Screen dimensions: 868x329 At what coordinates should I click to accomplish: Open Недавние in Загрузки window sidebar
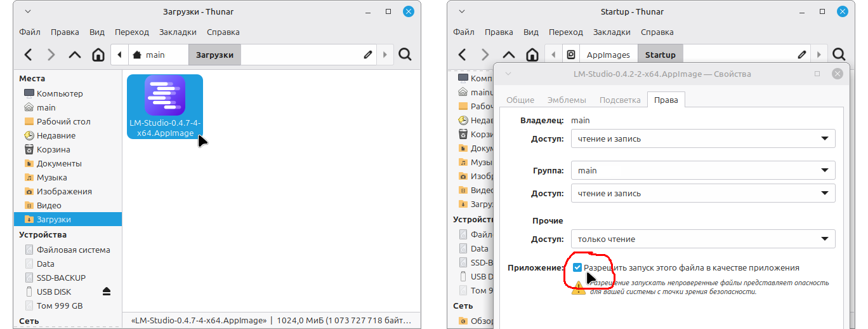click(68, 135)
